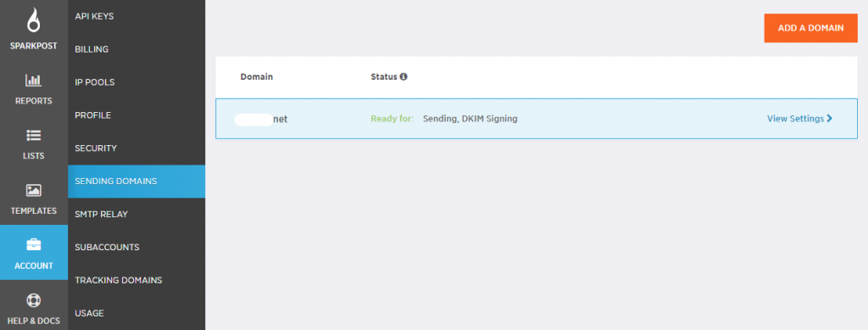Screen dimensions: 868x330
Task: Select the Account briefcase icon
Action: [34, 244]
